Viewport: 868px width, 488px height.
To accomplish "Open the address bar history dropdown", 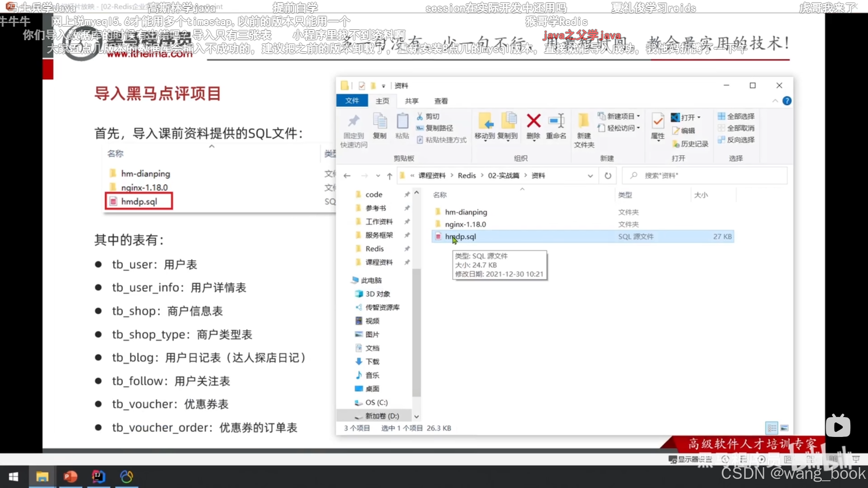I will point(590,176).
